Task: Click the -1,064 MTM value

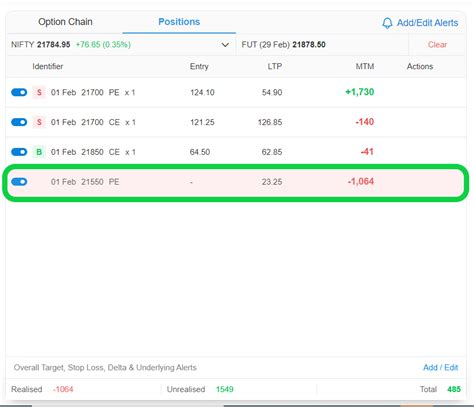Action: click(x=361, y=181)
